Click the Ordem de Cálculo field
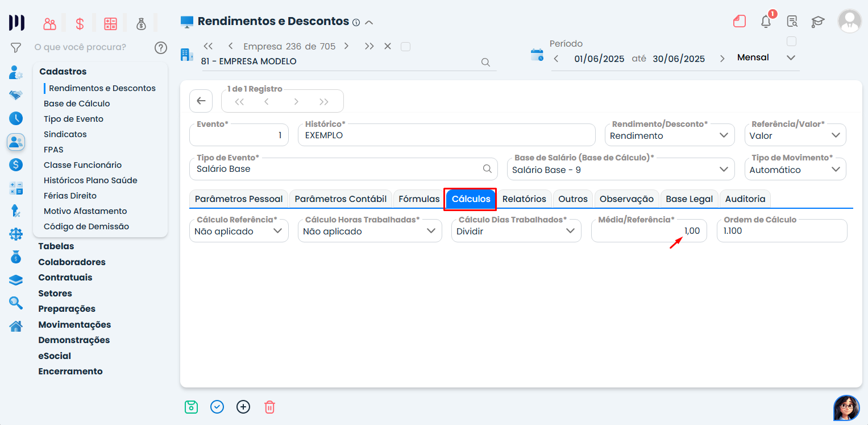868x425 pixels. point(782,231)
